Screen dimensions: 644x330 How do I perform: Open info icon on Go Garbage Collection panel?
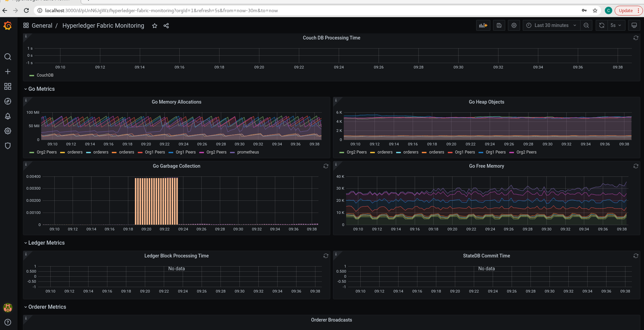(26, 164)
